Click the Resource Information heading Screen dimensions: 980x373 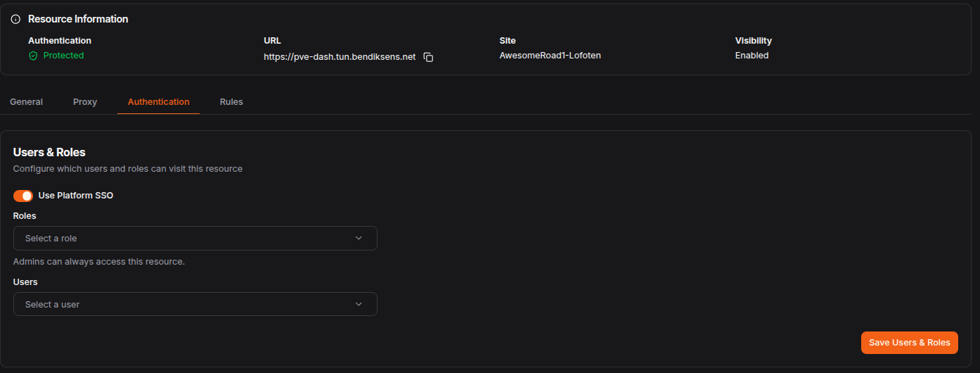78,19
